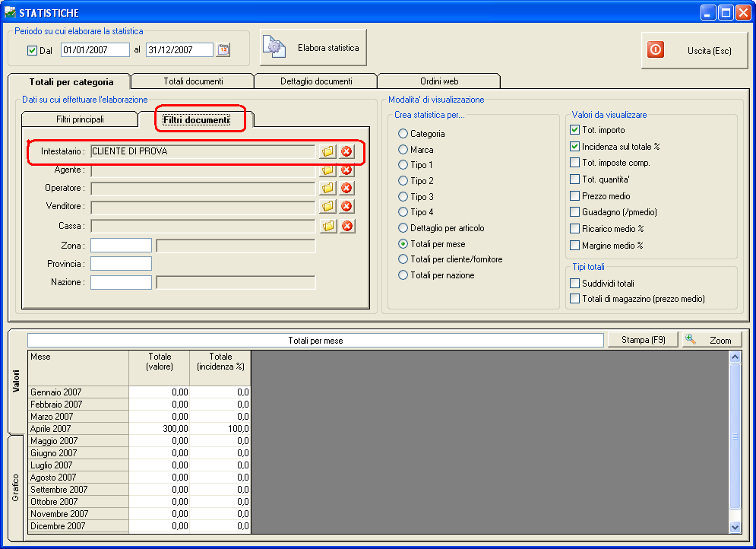Clear the Venditore field with red X

point(347,206)
